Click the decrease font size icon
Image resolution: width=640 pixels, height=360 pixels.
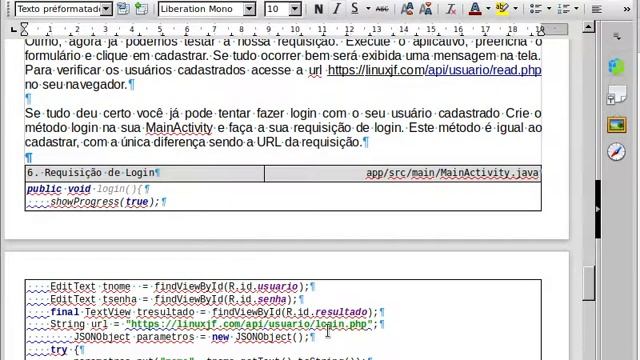[x=425, y=9]
